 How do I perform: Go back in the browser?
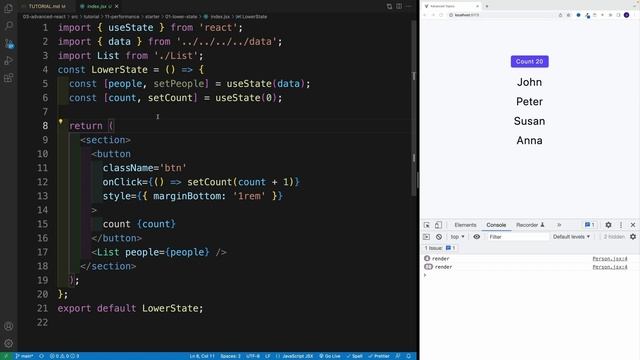(x=424, y=15)
